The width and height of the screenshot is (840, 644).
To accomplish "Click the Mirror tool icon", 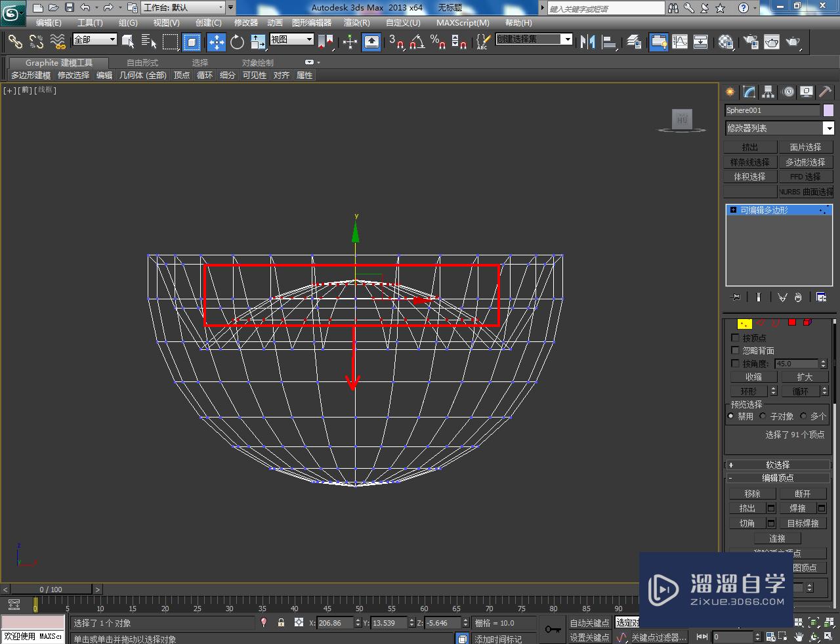I will coord(587,42).
